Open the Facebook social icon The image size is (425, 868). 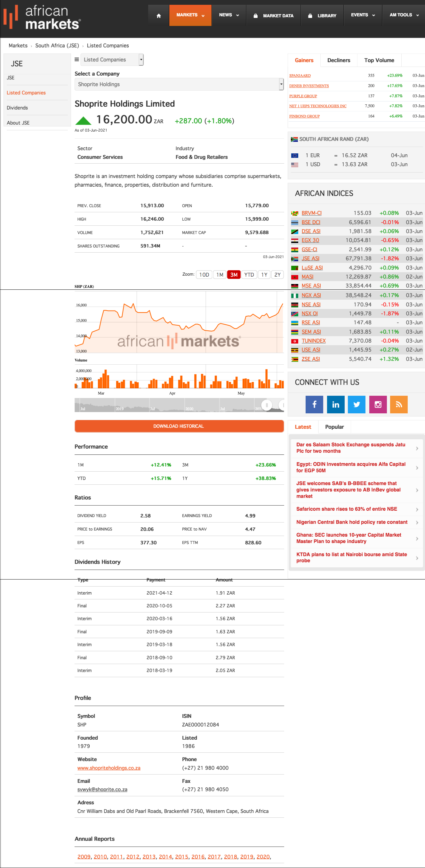[x=314, y=404]
